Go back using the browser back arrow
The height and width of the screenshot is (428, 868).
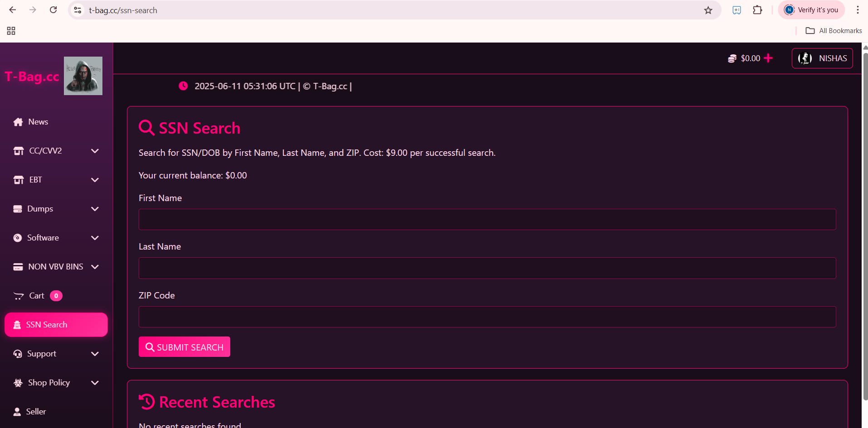pyautogui.click(x=12, y=10)
